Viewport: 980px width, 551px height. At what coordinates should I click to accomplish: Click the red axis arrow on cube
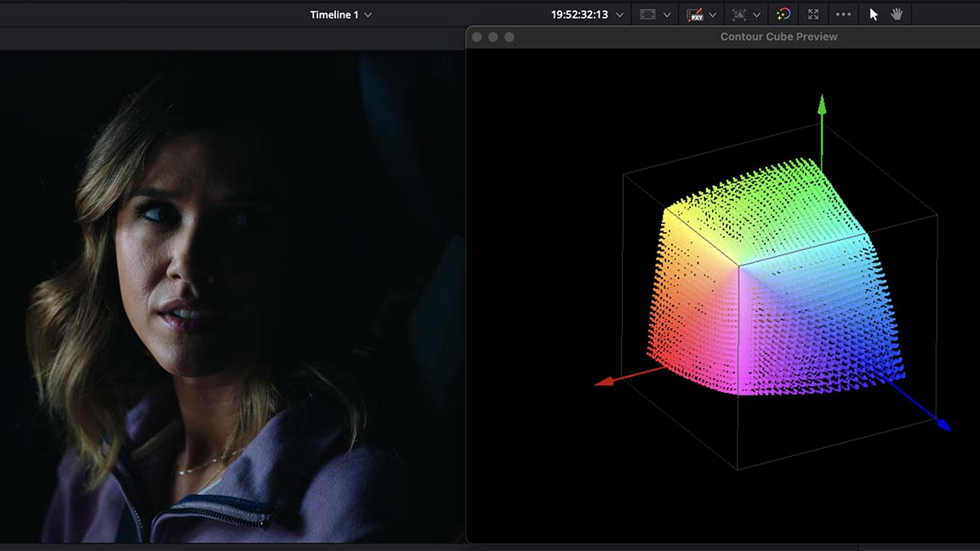[605, 383]
